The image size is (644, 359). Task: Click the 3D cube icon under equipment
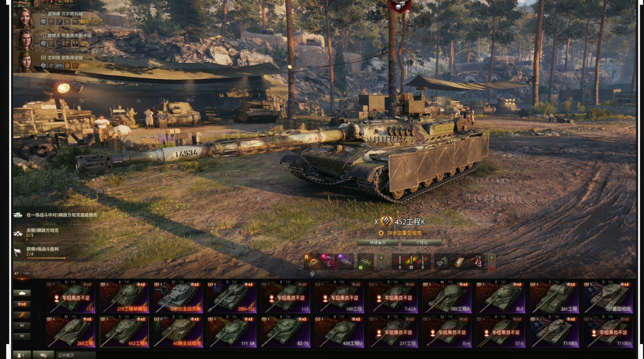click(x=312, y=274)
